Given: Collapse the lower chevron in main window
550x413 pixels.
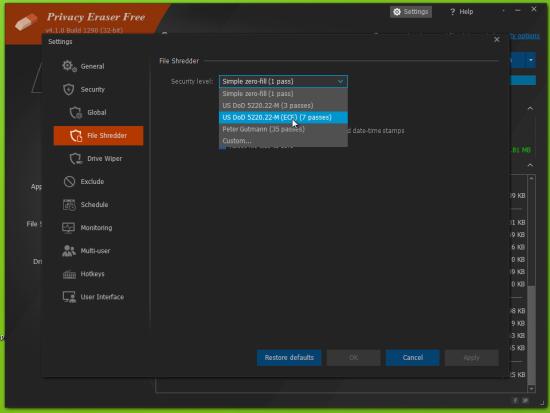Looking at the screenshot, I should pos(530,165).
